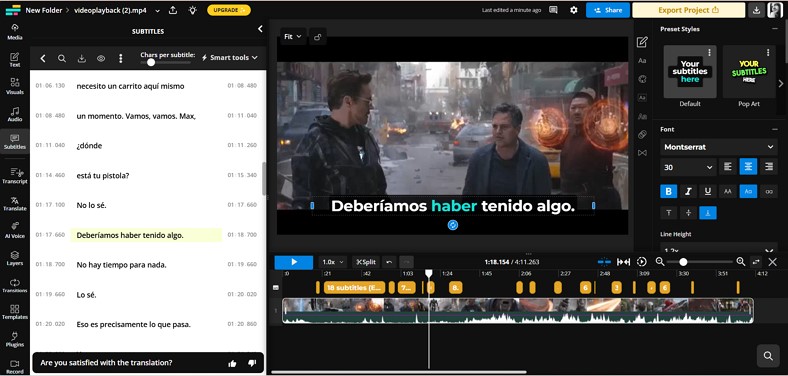Switch to the Subtitles sidebar tab
Screen dimensions: 788x376
15,141
